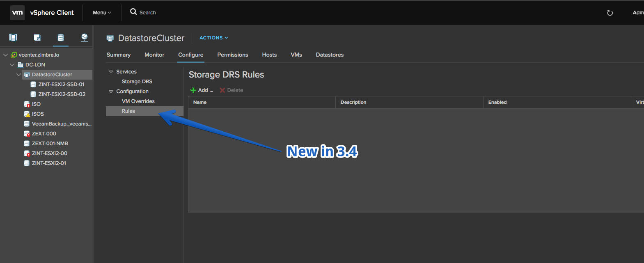
Task: Select the ISOS datastore label
Action: 38,114
